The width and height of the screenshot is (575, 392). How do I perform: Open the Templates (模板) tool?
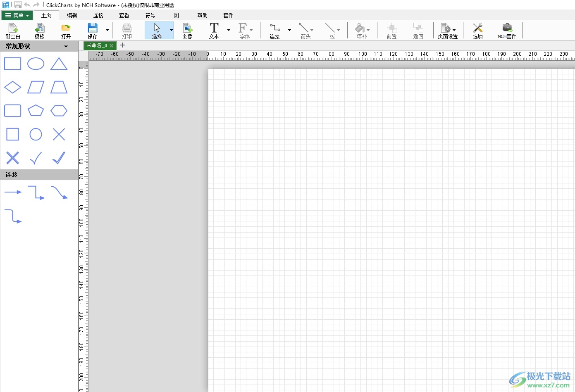[x=40, y=31]
